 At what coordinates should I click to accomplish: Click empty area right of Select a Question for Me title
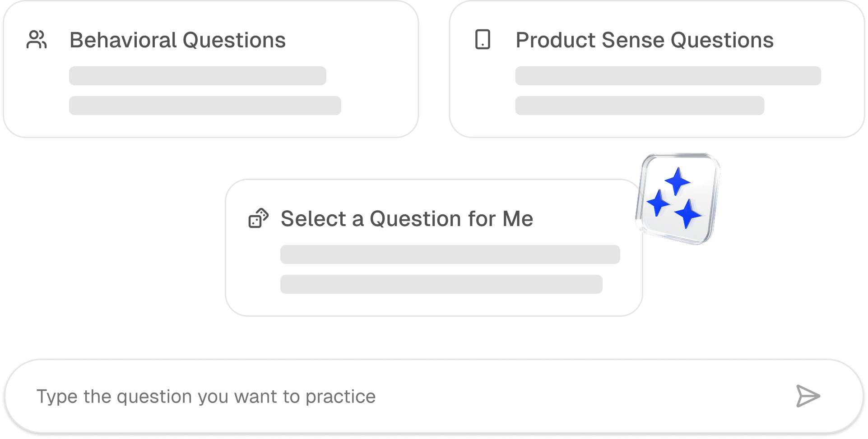click(x=582, y=218)
